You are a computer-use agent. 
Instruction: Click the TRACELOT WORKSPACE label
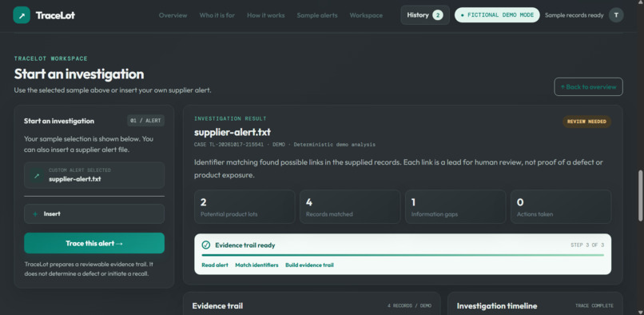[x=51, y=59]
